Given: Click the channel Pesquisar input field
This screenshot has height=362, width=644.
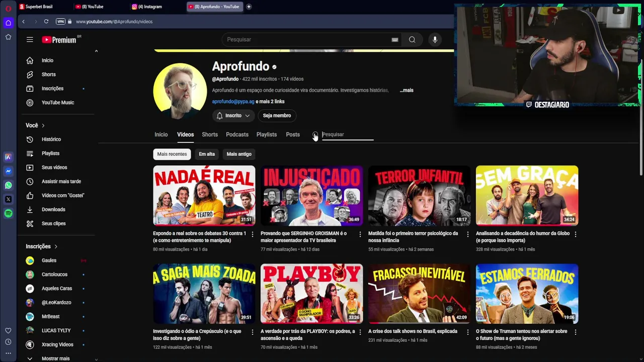Looking at the screenshot, I should point(348,135).
